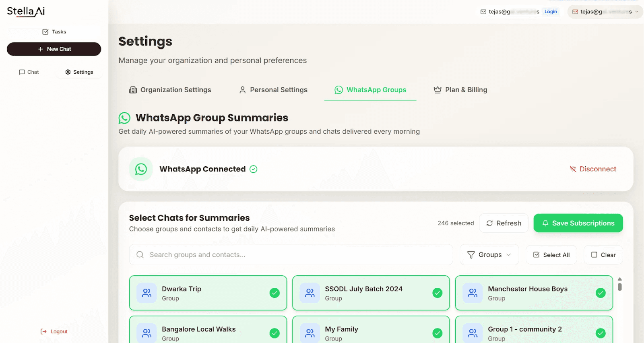Uncheck the Group 1 - community 2 checkmark

point(601,333)
